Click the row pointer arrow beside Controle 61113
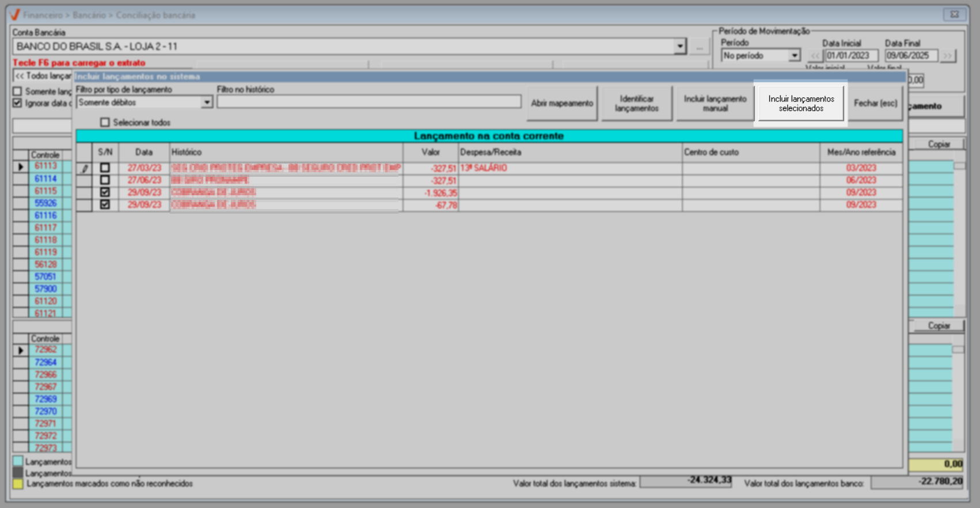This screenshot has height=508, width=980. (x=21, y=166)
